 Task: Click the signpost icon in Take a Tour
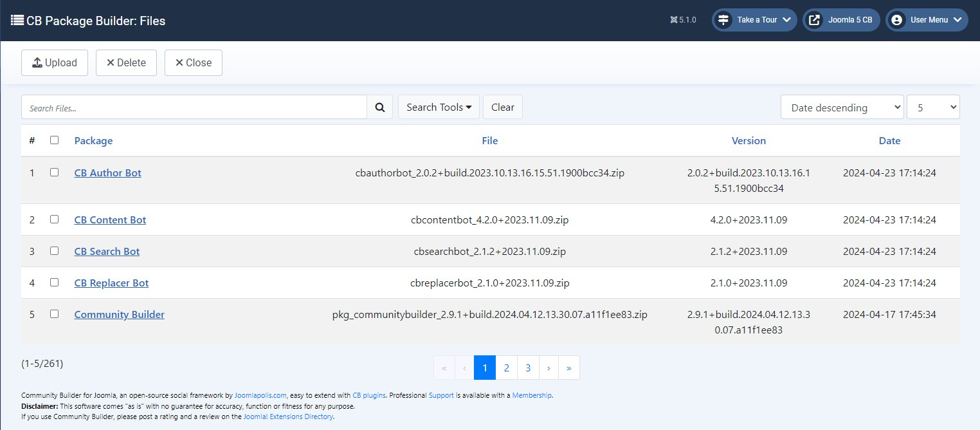pyautogui.click(x=723, y=20)
